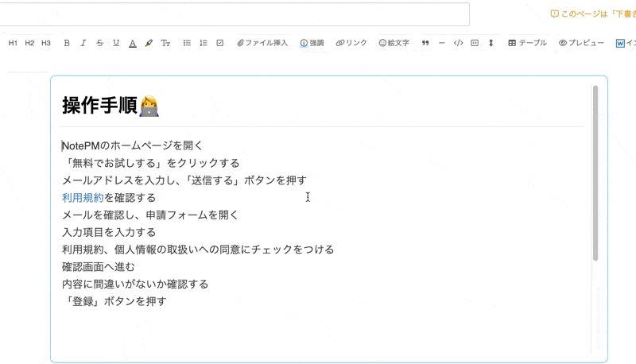This screenshot has width=636, height=364.
Task: Toggle bold formatting
Action: click(x=67, y=43)
